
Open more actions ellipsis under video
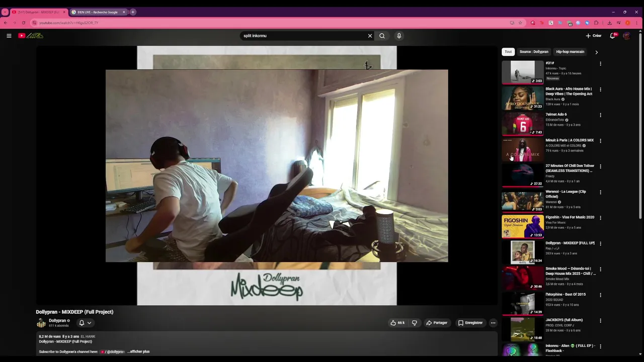493,323
